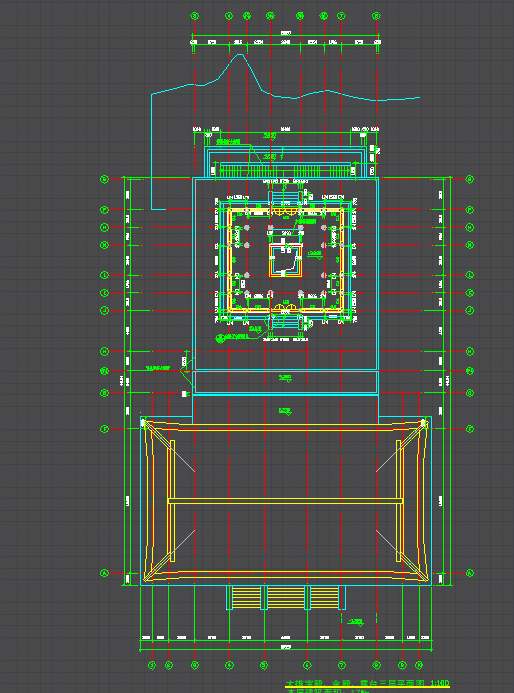Select the long yellow roof ridge line of the front building
Screen dimensions: 514x693
286,501
